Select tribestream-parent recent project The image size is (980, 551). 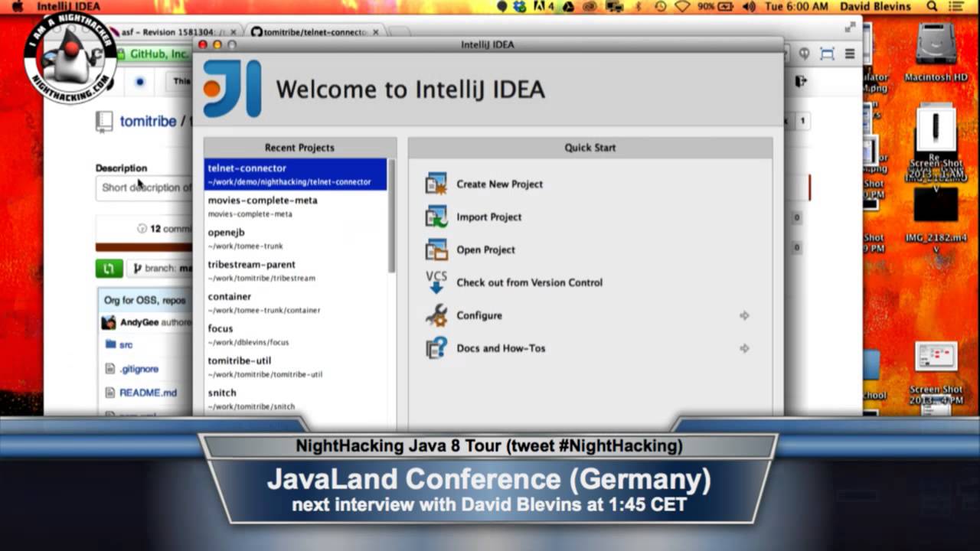[x=296, y=271]
